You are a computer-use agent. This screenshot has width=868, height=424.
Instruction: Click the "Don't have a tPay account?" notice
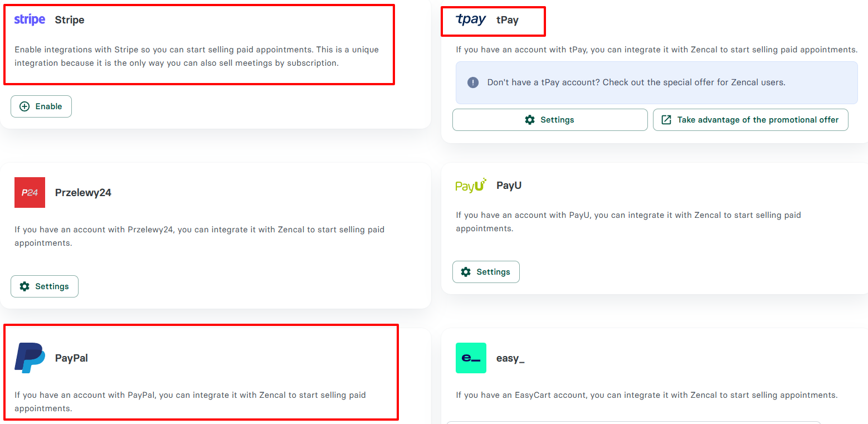[636, 82]
